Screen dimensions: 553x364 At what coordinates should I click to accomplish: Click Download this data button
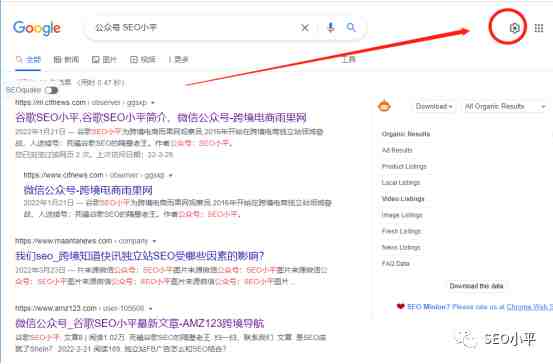tap(476, 286)
